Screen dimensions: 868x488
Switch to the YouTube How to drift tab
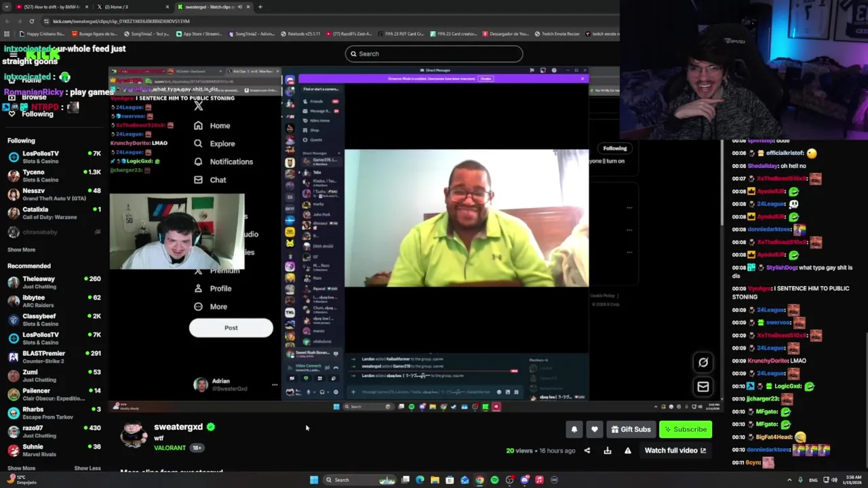(51, 7)
